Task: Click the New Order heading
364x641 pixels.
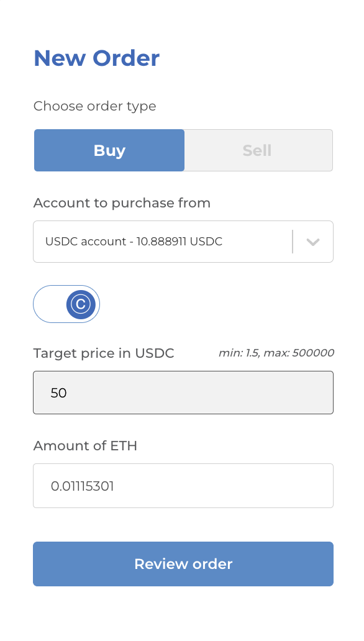Action: [96, 58]
